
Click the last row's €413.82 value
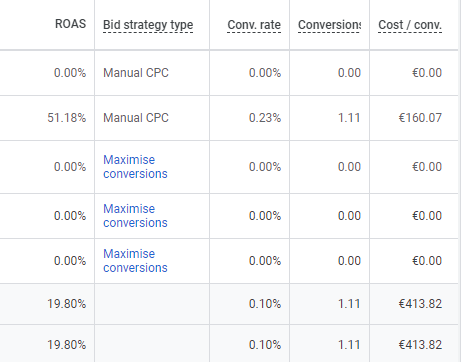coord(420,345)
